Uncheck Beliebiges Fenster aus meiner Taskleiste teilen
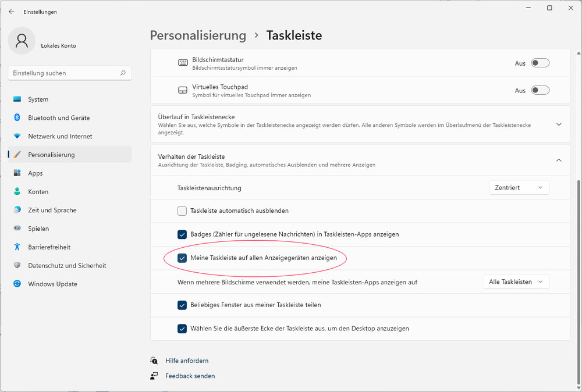582x392 pixels. tap(182, 305)
